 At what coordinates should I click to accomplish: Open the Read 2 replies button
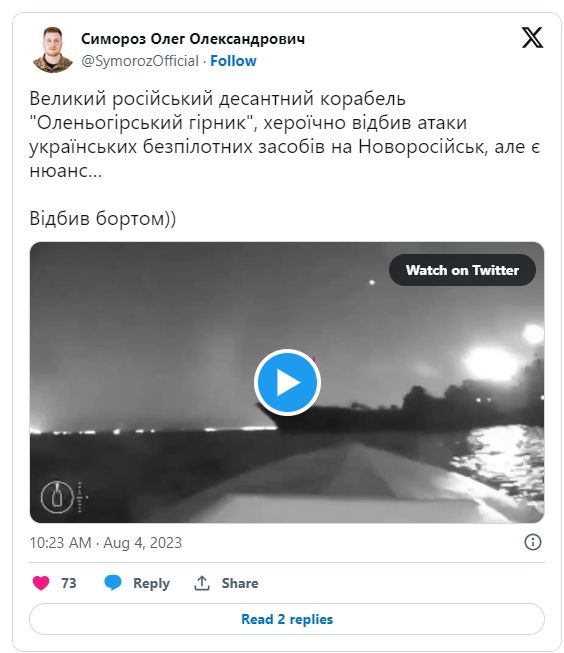coord(287,619)
